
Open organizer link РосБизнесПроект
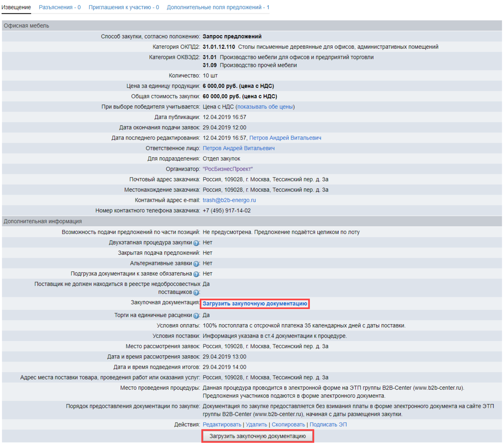coord(228,169)
